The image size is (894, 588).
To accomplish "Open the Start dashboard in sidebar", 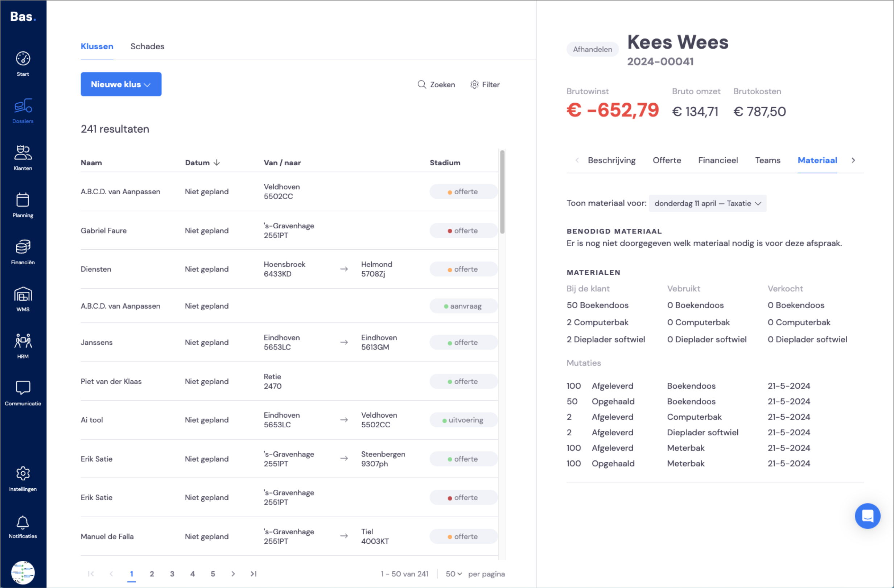I will click(23, 64).
